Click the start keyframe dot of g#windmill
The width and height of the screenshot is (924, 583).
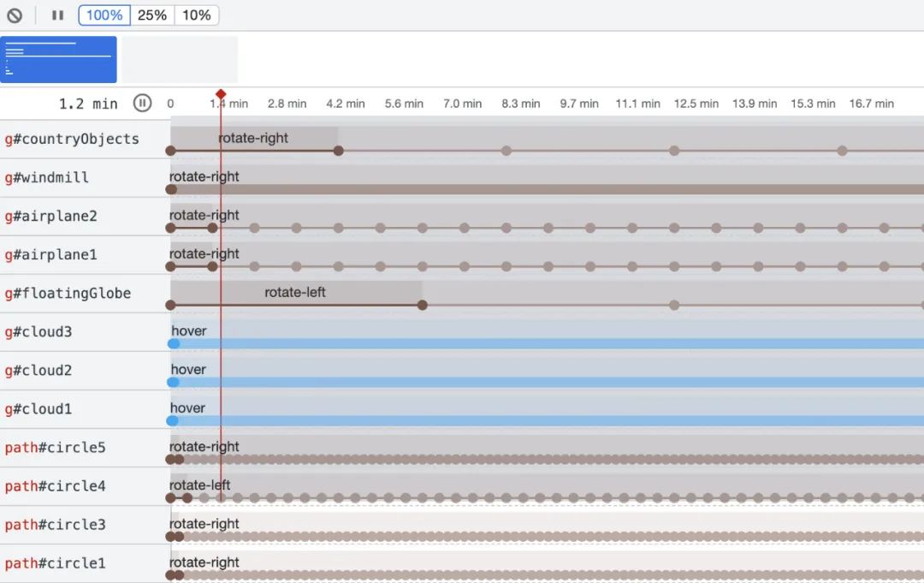pyautogui.click(x=171, y=190)
